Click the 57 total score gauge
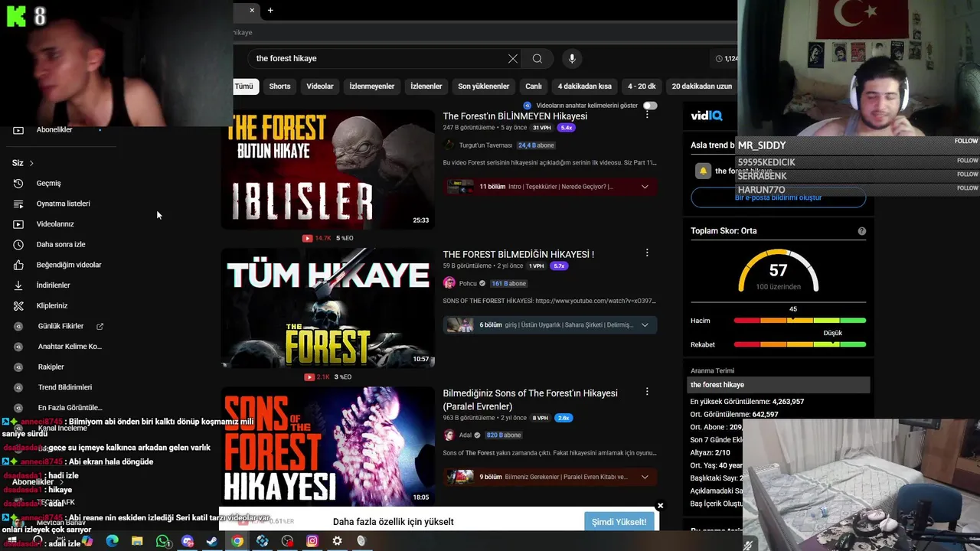Image resolution: width=980 pixels, height=551 pixels. coord(778,270)
